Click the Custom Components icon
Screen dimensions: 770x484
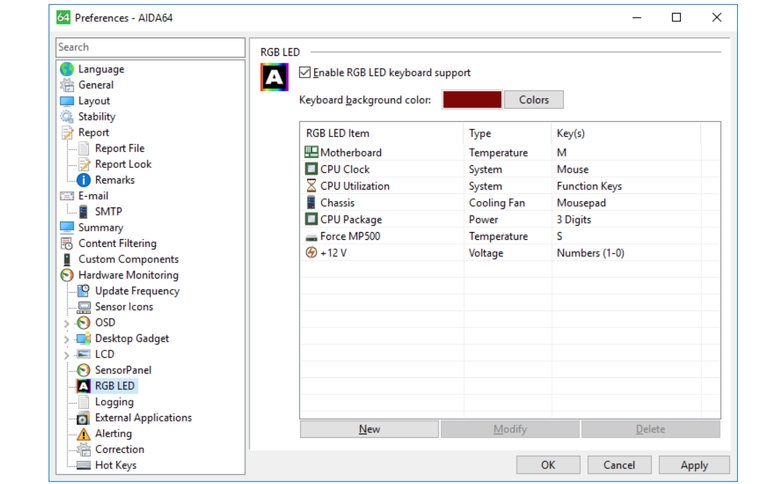(67, 259)
